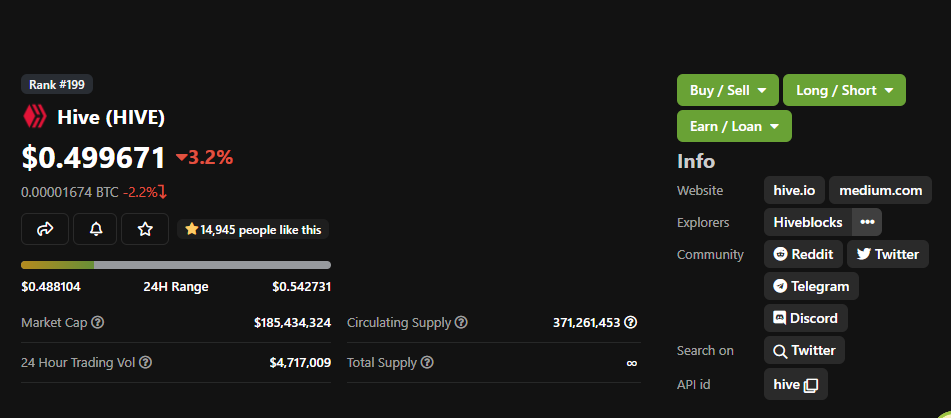This screenshot has width=951, height=418.
Task: Open the Reddit community button
Action: [803, 254]
